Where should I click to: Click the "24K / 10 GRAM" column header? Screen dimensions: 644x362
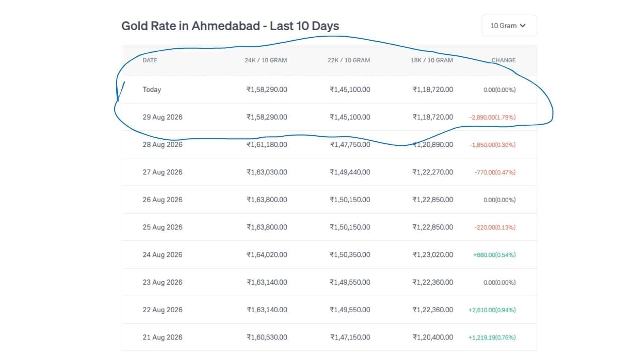(266, 60)
